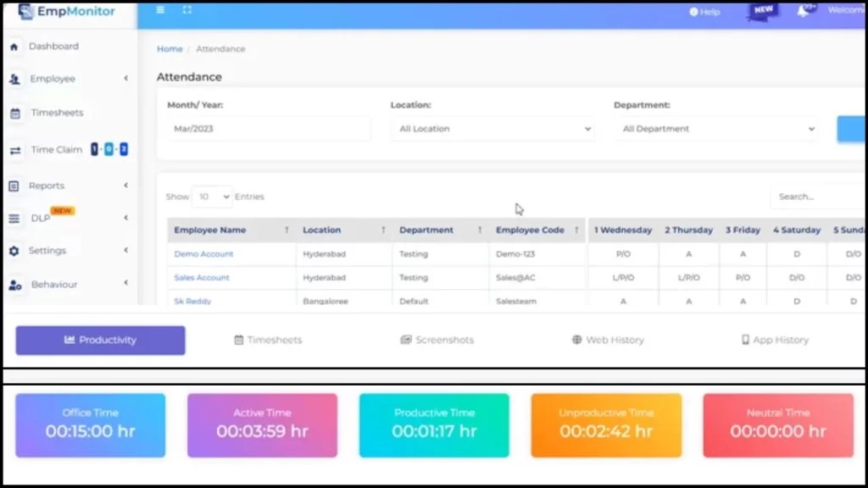The height and width of the screenshot is (488, 868).
Task: Click the Behaviour sidebar icon
Action: point(15,285)
